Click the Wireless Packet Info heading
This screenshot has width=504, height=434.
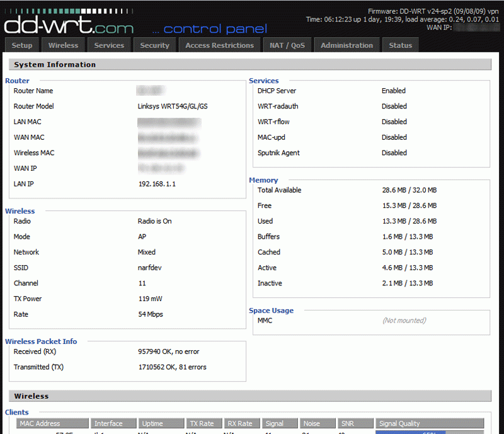(x=41, y=341)
